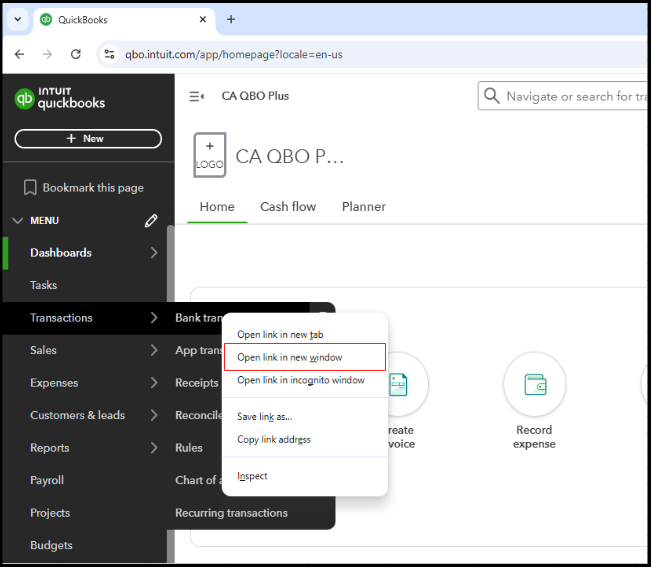Image resolution: width=651 pixels, height=567 pixels.
Task: Click the search magnifier icon
Action: 492,96
